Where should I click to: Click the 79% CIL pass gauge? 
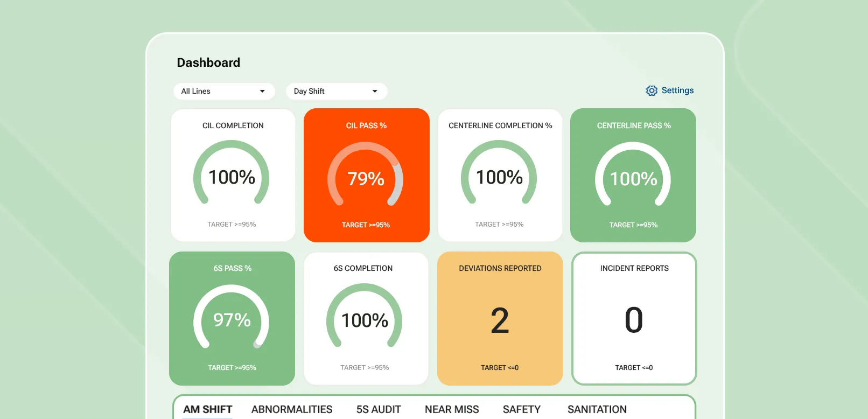(x=366, y=175)
